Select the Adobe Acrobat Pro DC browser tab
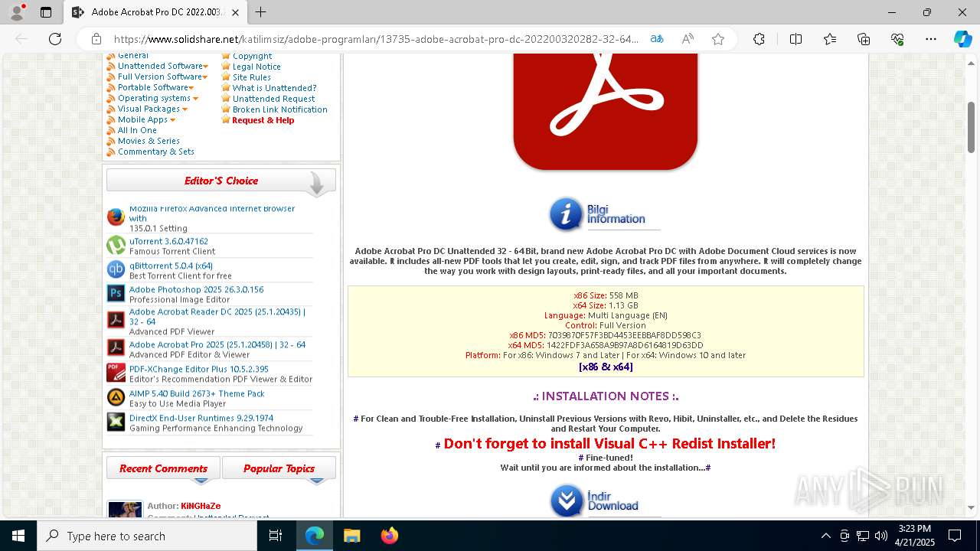Screen dimensions: 980x551 pos(155,12)
